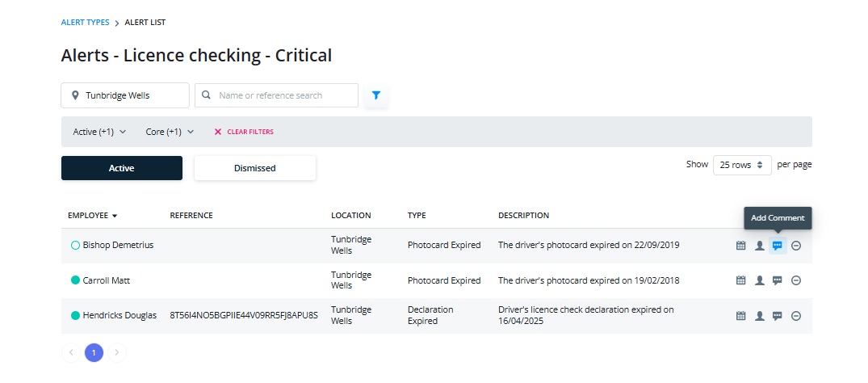Viewport: 868px width, 383px height.
Task: Click Hendricks Douglas green status dot
Action: (76, 315)
